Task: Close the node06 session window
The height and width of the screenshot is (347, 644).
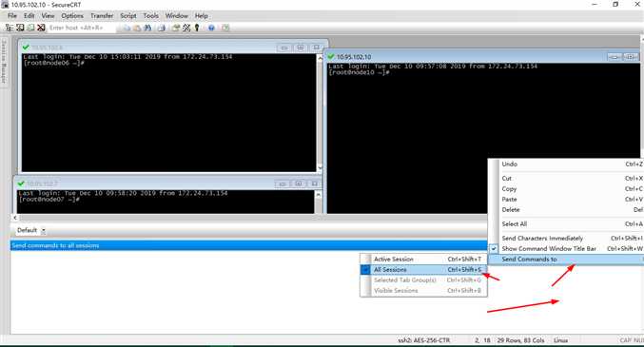Action: (x=316, y=48)
